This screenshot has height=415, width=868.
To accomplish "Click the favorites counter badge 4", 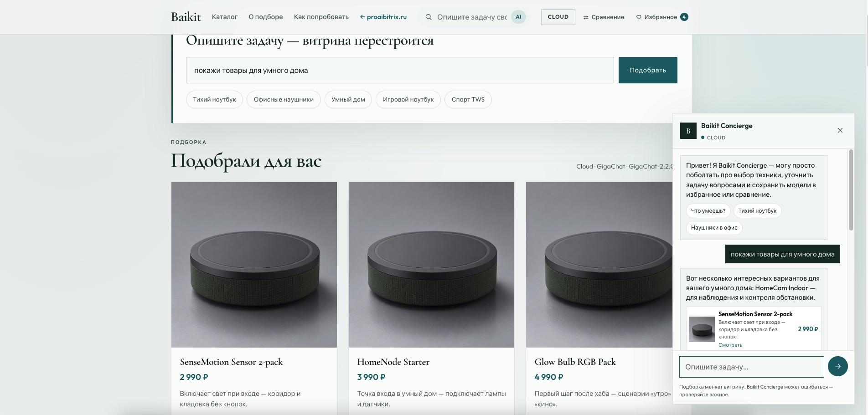I will (684, 17).
